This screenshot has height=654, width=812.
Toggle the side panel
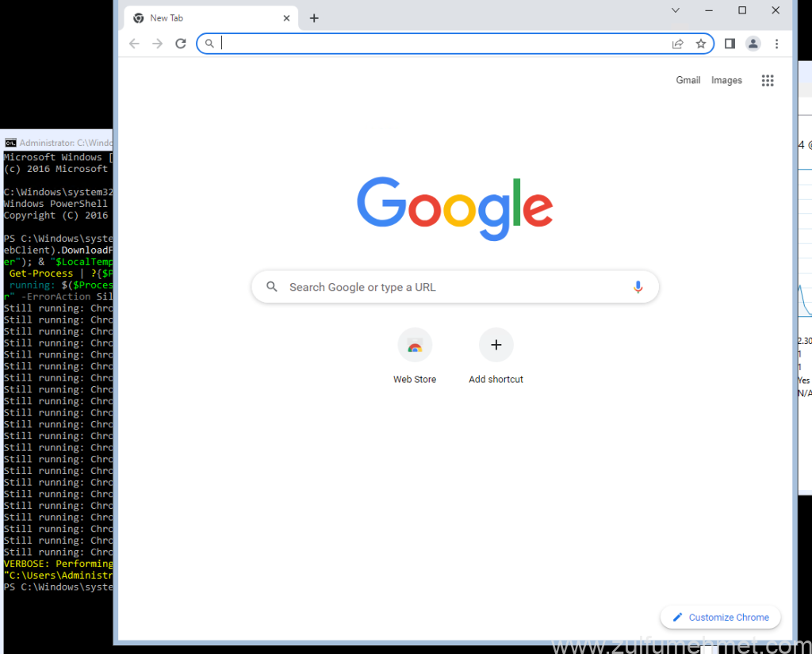pos(730,44)
